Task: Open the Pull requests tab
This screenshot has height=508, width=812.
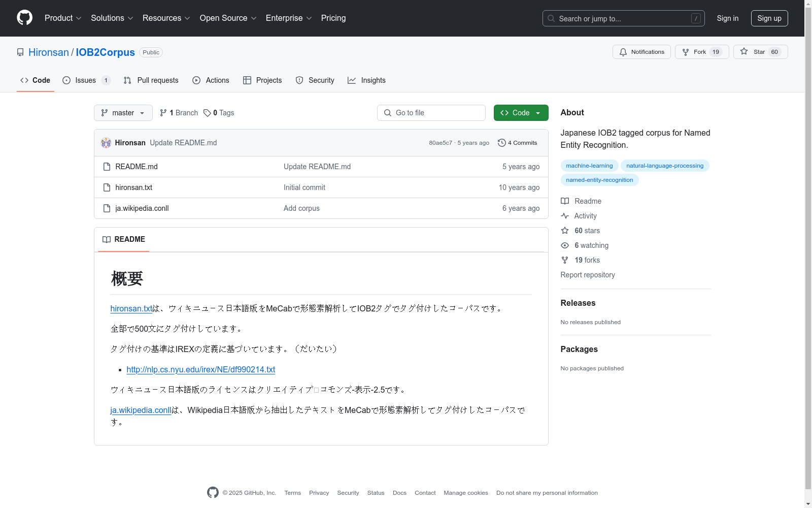Action: (151, 80)
